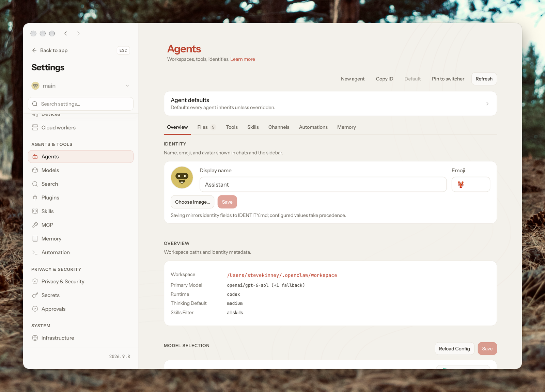545x392 pixels.
Task: Focus the Display name input field
Action: click(x=323, y=184)
